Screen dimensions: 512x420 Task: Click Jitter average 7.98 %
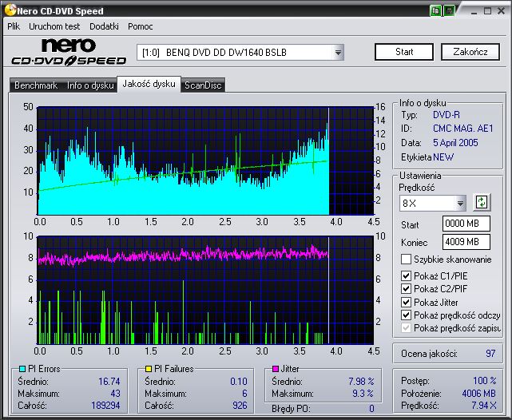[x=361, y=381]
